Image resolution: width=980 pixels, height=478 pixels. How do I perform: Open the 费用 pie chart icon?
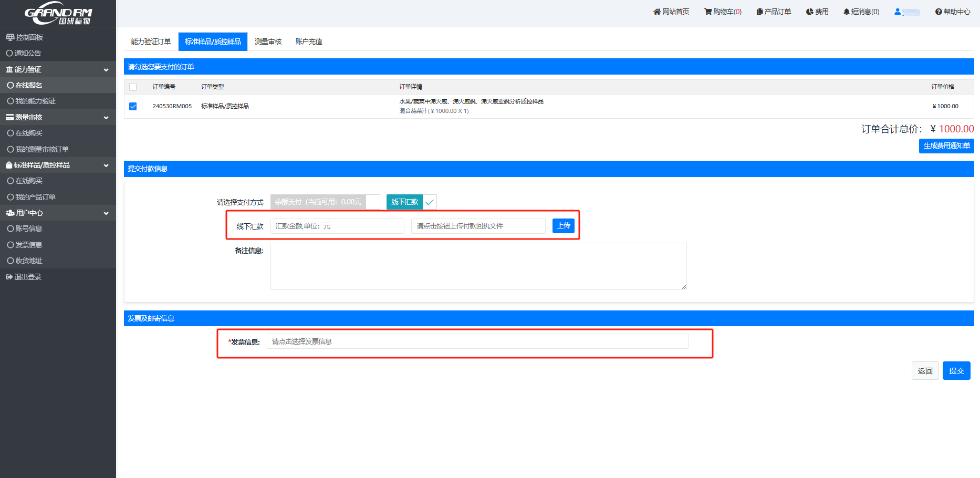coord(809,12)
